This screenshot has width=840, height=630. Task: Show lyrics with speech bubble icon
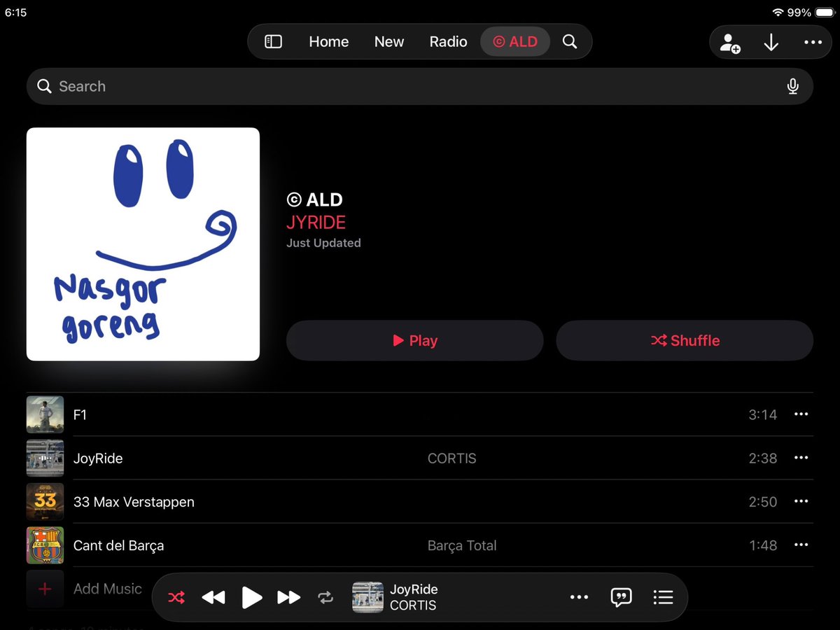(621, 597)
